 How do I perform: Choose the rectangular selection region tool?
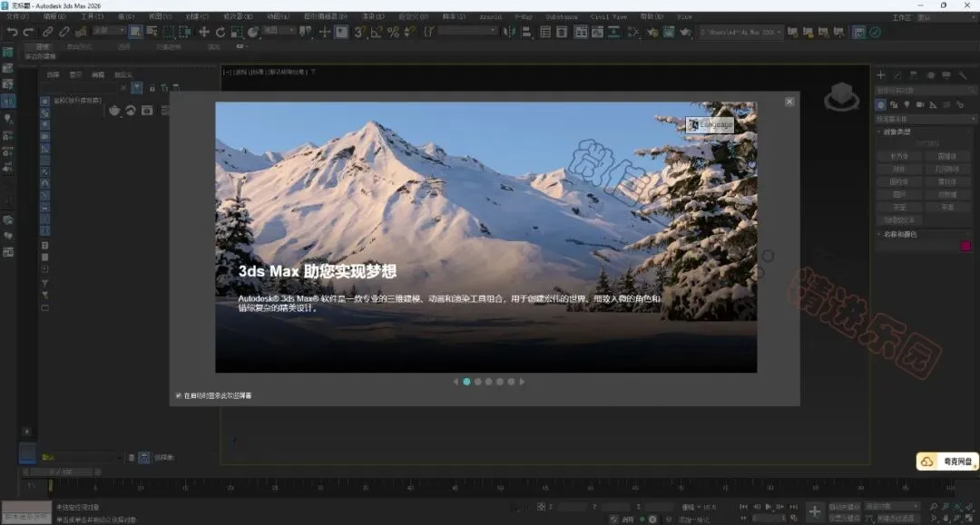pyautogui.click(x=169, y=32)
